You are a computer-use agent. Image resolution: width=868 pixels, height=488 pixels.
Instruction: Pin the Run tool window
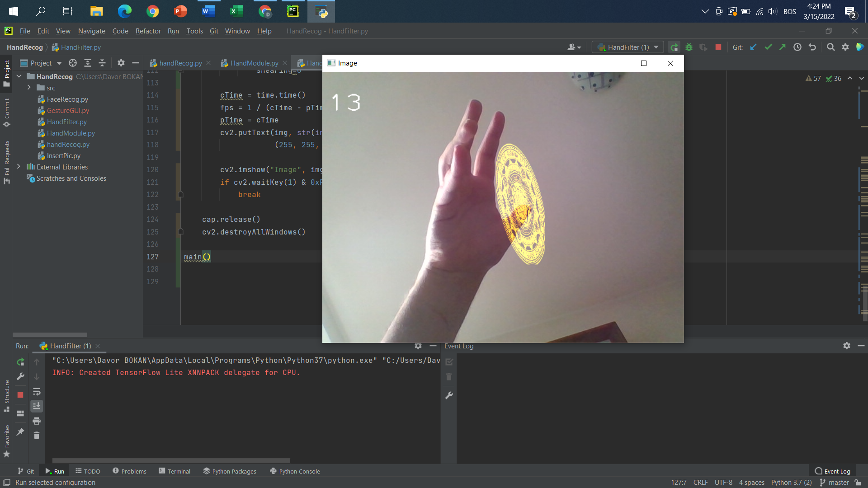pos(20,433)
